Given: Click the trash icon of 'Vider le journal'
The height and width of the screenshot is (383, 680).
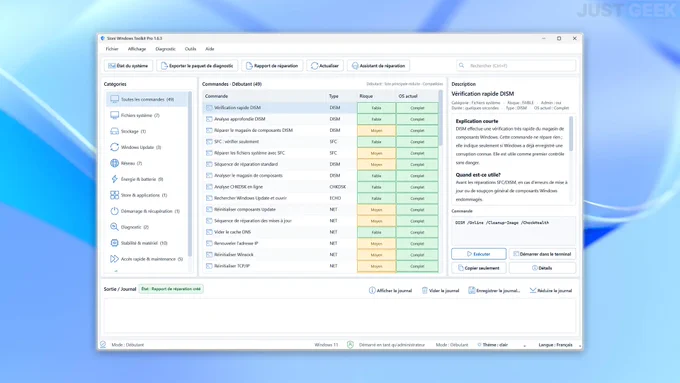Looking at the screenshot, I should point(425,291).
